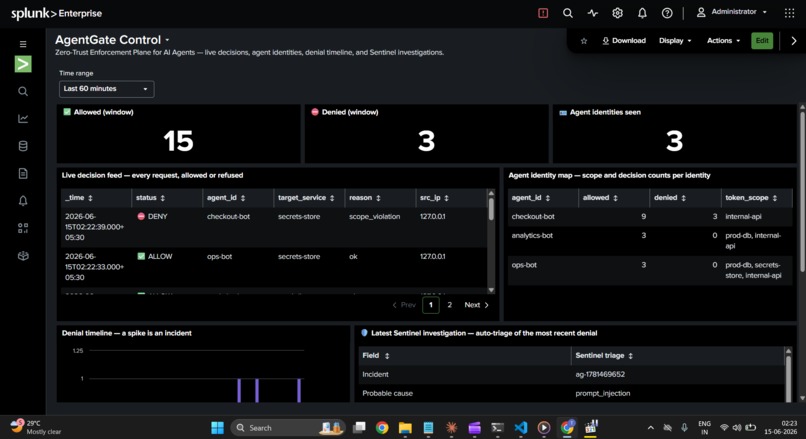Screen dimensions: 806x439
Task: Open the red alert indicator in top bar
Action: tap(543, 13)
